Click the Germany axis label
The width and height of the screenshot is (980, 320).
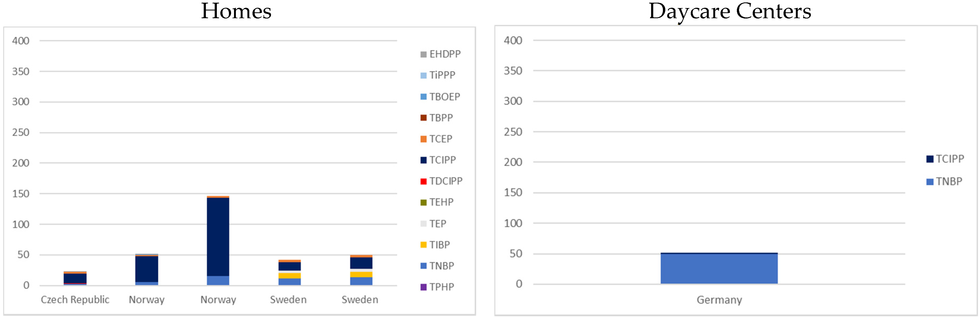pyautogui.click(x=719, y=300)
